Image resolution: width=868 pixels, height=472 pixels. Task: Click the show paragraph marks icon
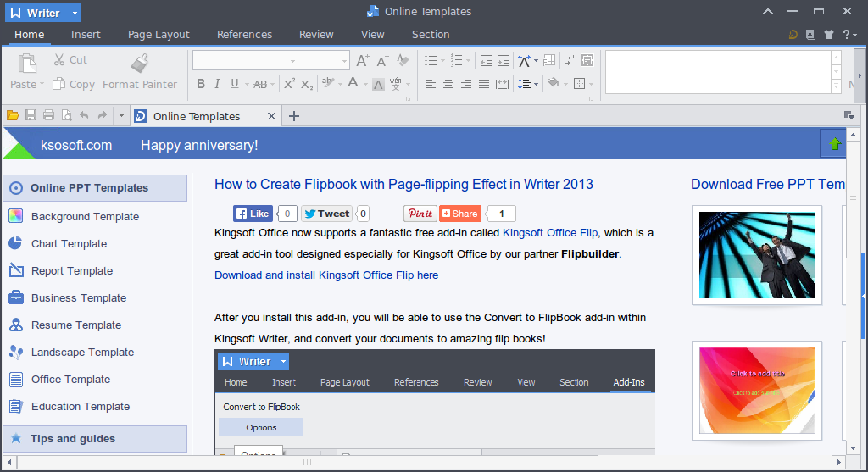[570, 60]
